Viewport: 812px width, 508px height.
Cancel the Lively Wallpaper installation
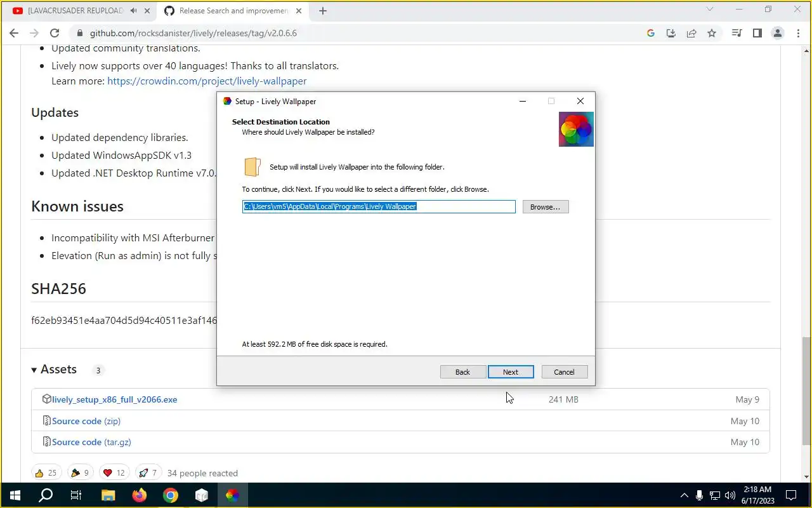point(564,372)
